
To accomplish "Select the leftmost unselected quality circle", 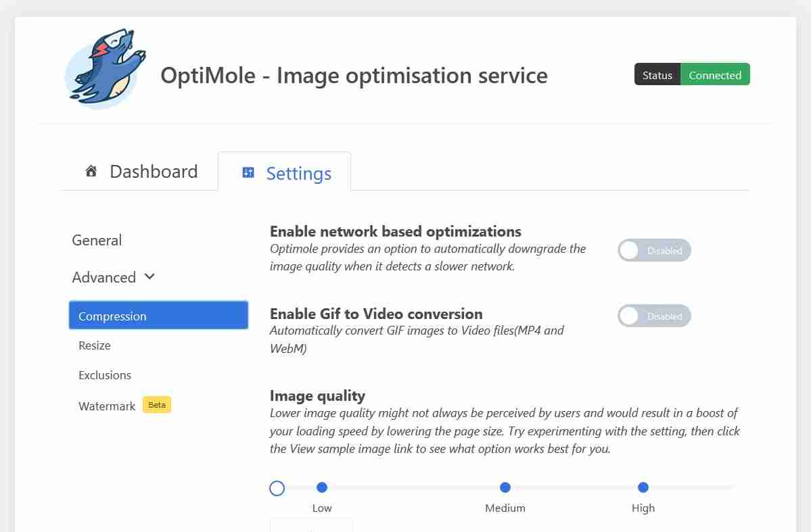I will (277, 487).
